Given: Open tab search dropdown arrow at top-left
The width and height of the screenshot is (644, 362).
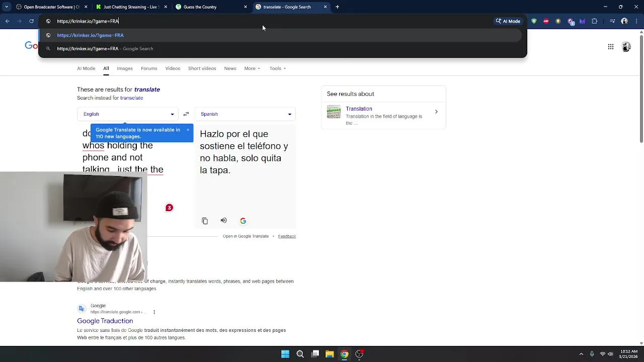Looking at the screenshot, I should pos(6,7).
